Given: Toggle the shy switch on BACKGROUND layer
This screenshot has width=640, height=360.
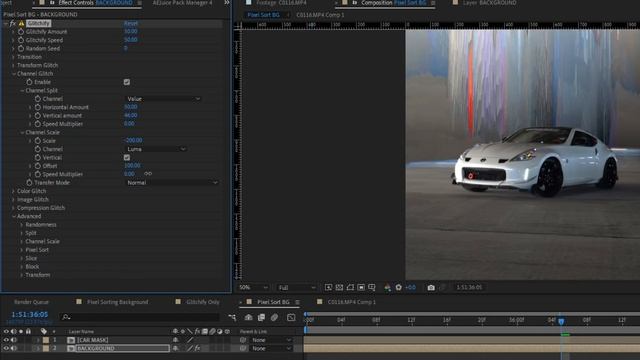Looking at the screenshot, I should pyautogui.click(x=176, y=348).
